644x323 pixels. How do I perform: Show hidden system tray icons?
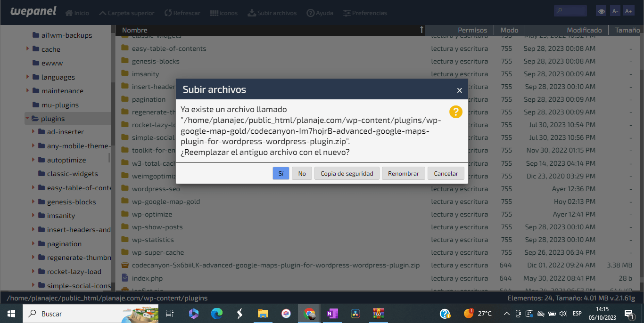507,314
